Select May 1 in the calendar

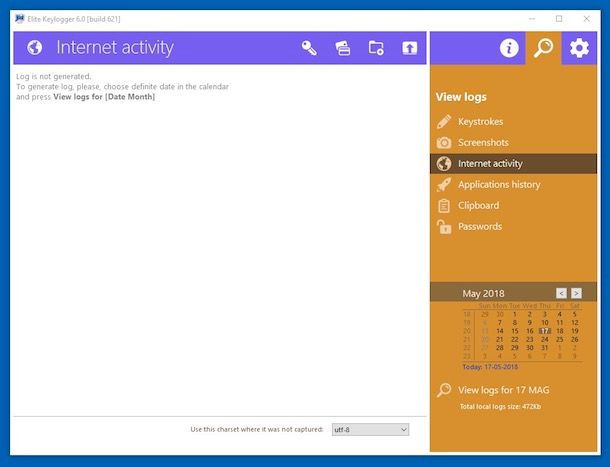click(x=515, y=314)
